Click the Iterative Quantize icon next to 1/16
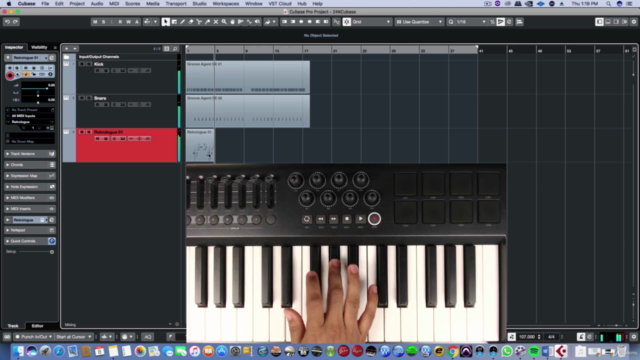Viewport: 640px width, 360px height. tap(492, 22)
